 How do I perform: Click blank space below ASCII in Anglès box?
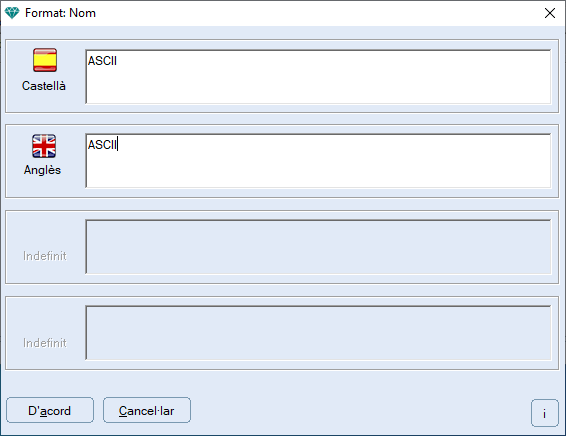(318, 171)
